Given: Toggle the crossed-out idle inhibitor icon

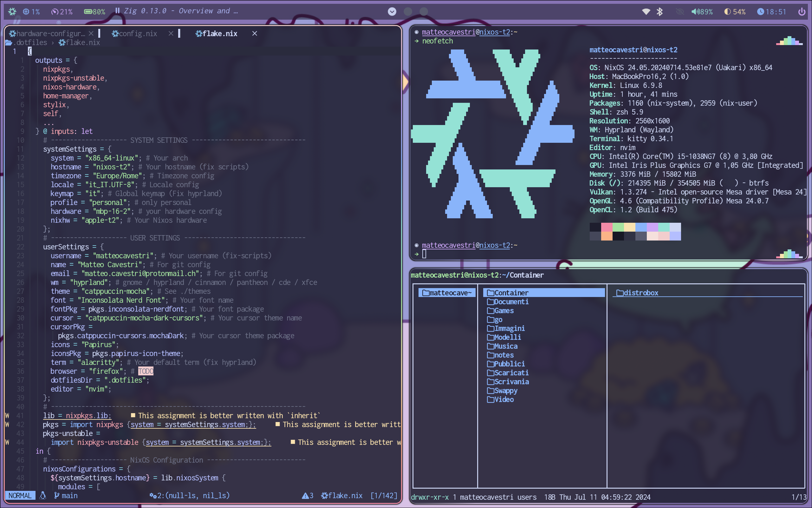Looking at the screenshot, I should tap(680, 12).
